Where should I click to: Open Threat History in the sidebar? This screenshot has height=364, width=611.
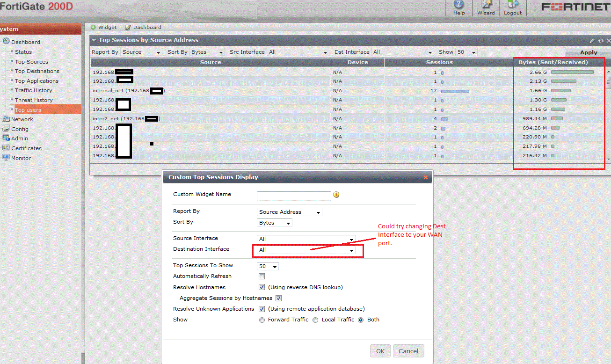pyautogui.click(x=34, y=100)
